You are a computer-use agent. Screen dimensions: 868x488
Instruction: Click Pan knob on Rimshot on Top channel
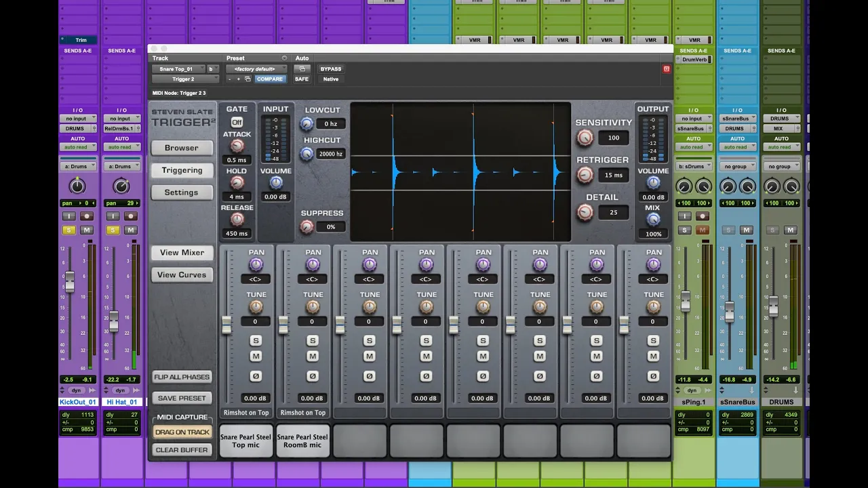256,265
